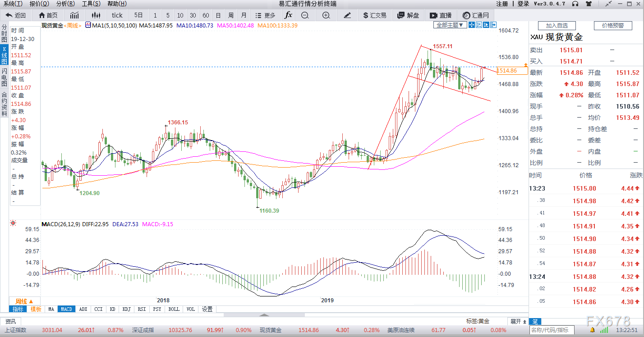This screenshot has height=337, width=644.
Task: Open the 全部主题 theme dropdown
Action: pos(450,25)
